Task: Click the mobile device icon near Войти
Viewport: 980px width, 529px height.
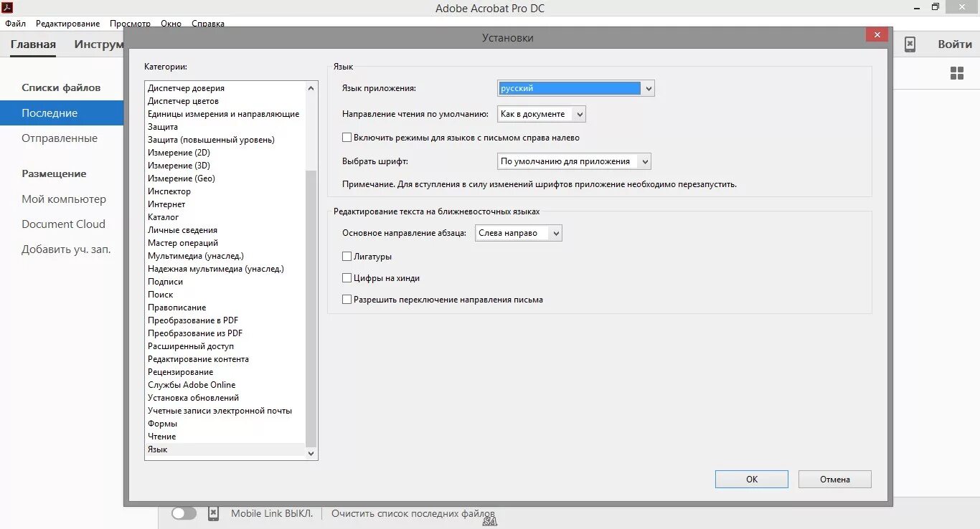Action: [910, 44]
